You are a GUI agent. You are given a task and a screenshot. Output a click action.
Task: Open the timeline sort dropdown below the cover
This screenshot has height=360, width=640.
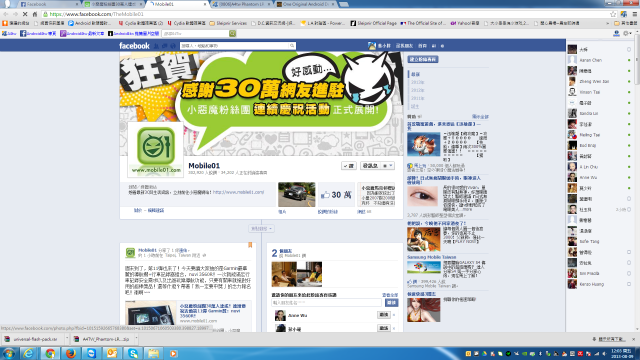click(261, 229)
